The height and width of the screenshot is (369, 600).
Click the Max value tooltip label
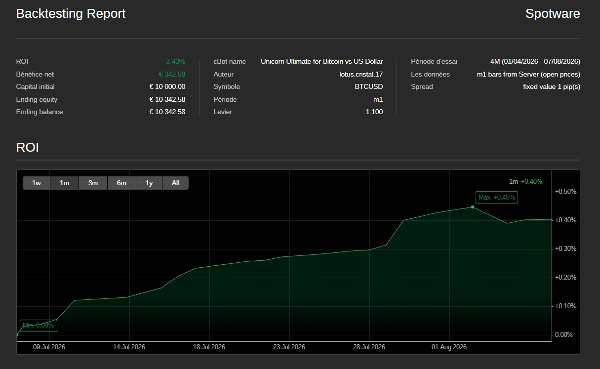(497, 198)
